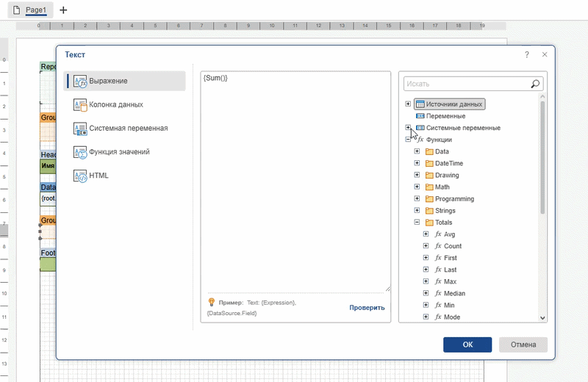
Task: Click the Проверить link
Action: click(366, 308)
